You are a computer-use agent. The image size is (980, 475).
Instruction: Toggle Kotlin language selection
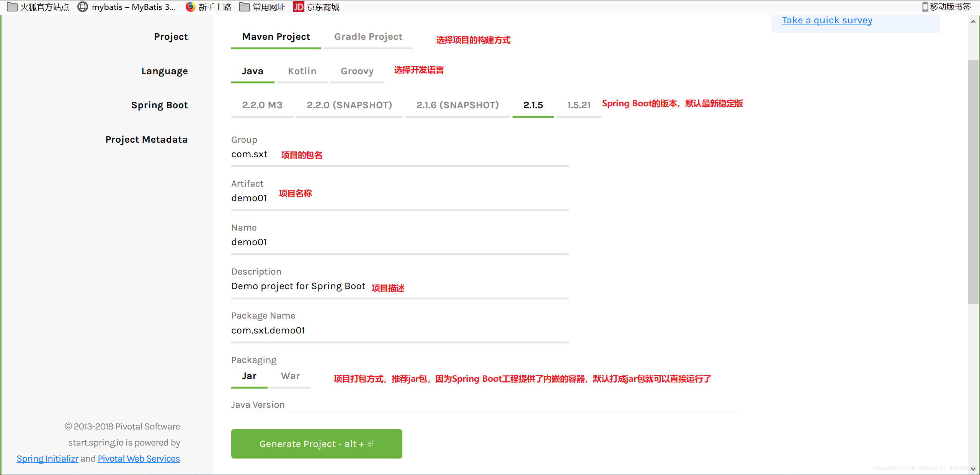coord(302,70)
